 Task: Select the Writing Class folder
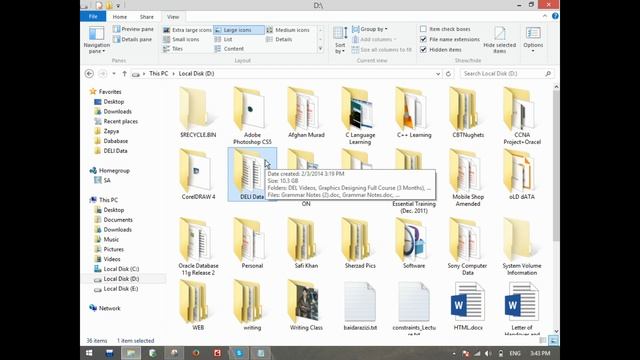306,305
